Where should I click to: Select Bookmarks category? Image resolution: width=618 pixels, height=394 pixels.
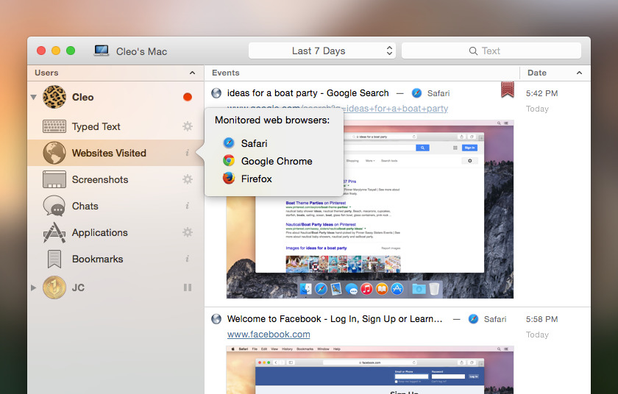[x=115, y=259]
